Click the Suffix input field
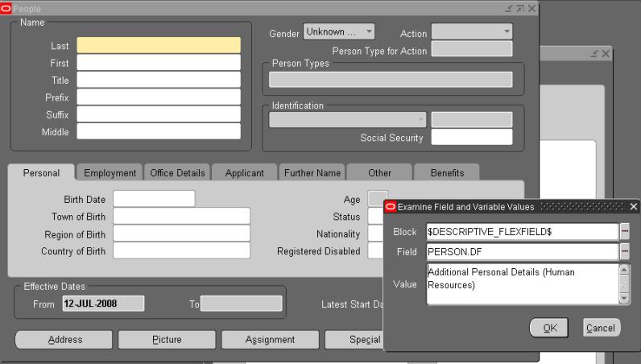This screenshot has height=364, width=641. click(159, 114)
